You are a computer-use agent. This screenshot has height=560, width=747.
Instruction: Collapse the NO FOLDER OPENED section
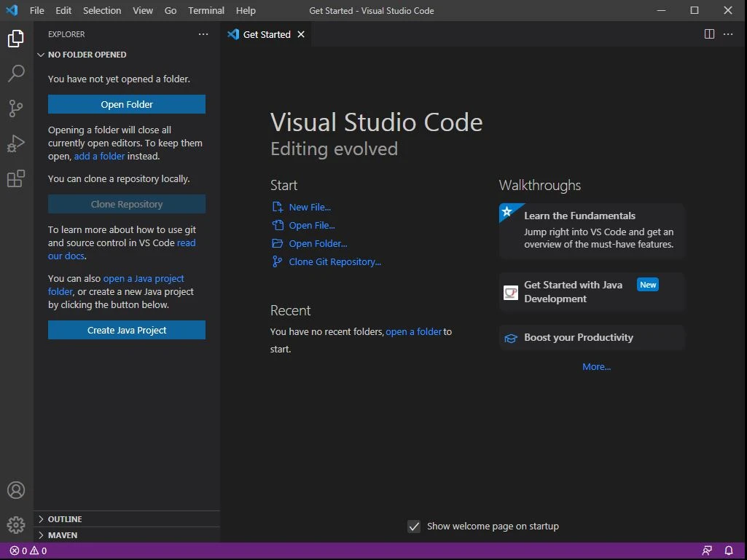(x=86, y=55)
